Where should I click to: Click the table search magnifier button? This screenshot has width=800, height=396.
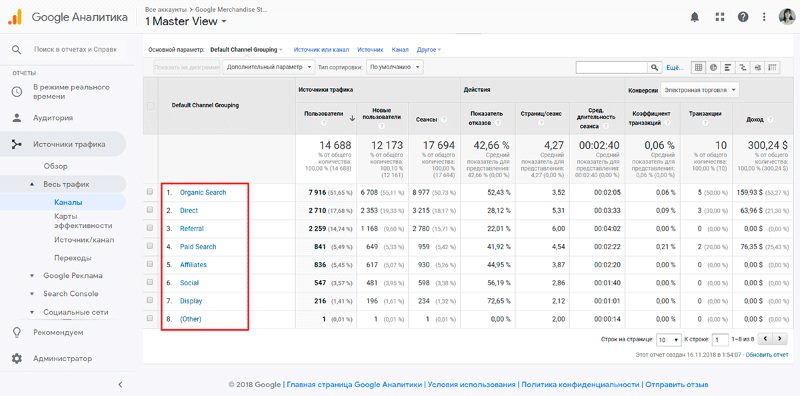[x=655, y=67]
